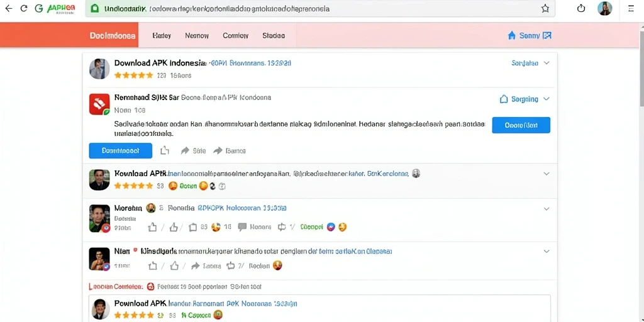The height and width of the screenshot is (322, 644).
Task: Click the address bar URL field
Action: (x=320, y=9)
